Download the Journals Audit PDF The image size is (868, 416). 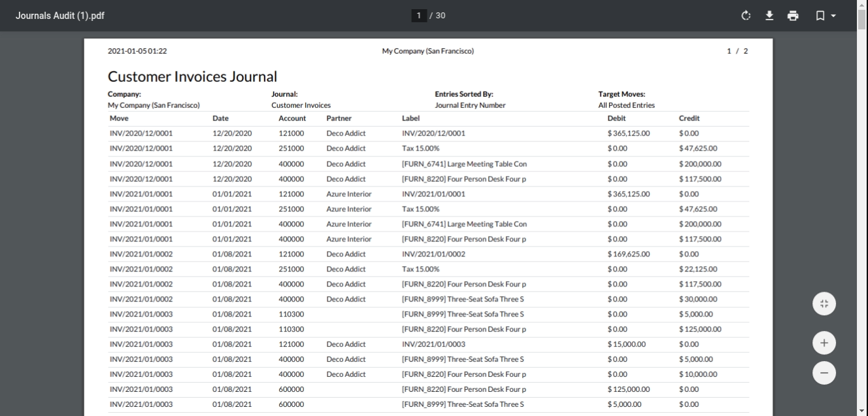tap(770, 16)
